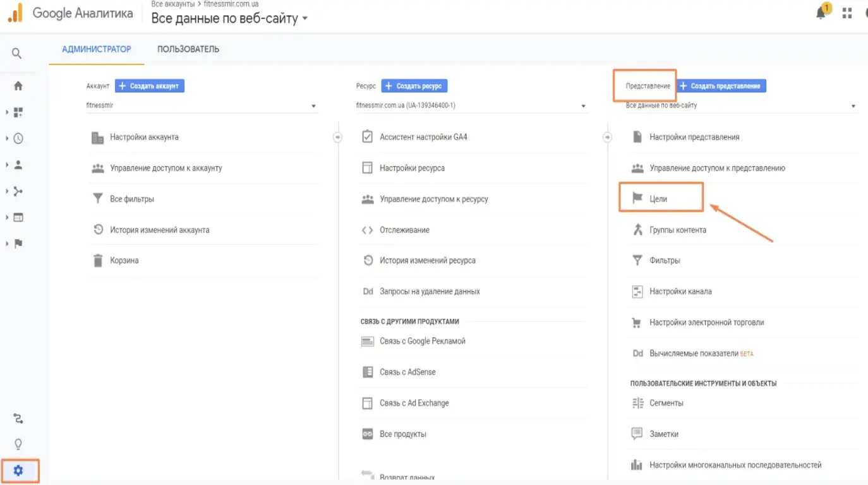Open the Customization dashboard icon in sidebar

tap(18, 112)
